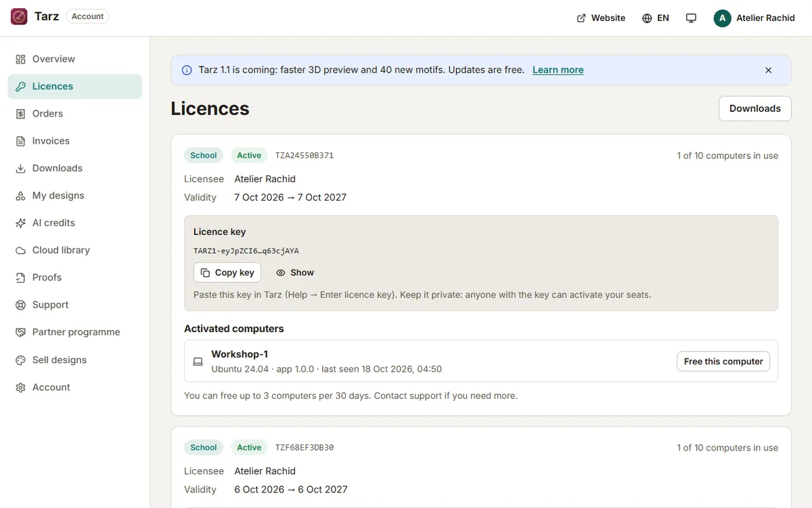Click the Orders icon in sidebar
812x508 pixels.
pyautogui.click(x=20, y=114)
